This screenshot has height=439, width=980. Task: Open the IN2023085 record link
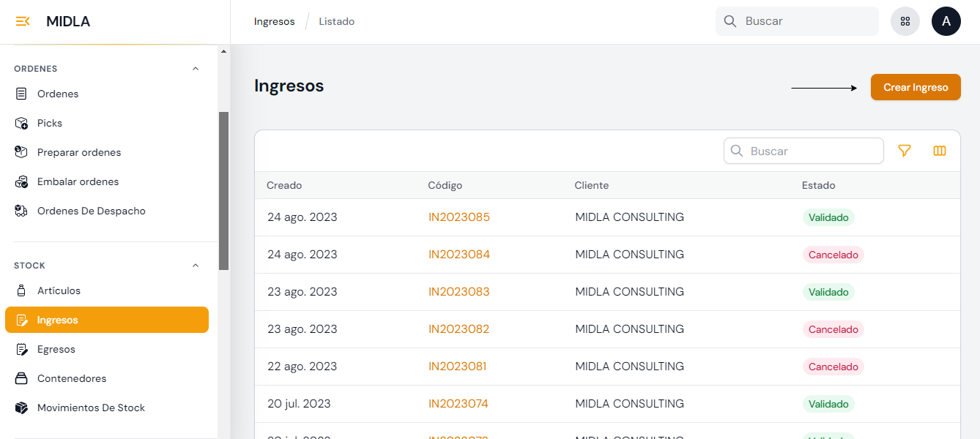click(x=459, y=217)
